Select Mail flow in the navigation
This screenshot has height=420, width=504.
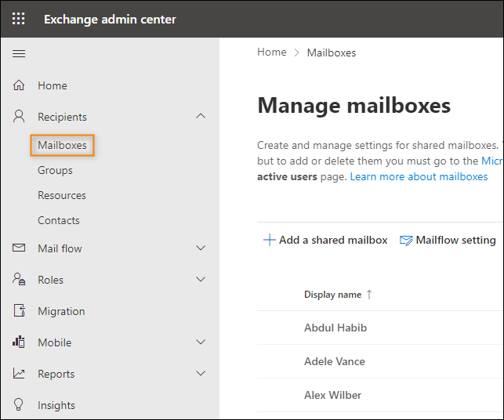click(x=60, y=248)
